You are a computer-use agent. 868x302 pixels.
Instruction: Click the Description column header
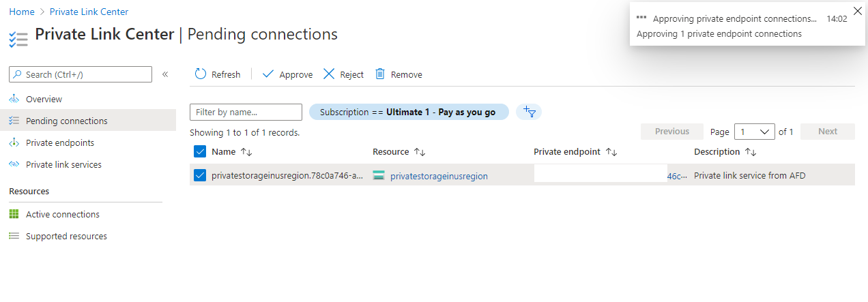(x=717, y=152)
